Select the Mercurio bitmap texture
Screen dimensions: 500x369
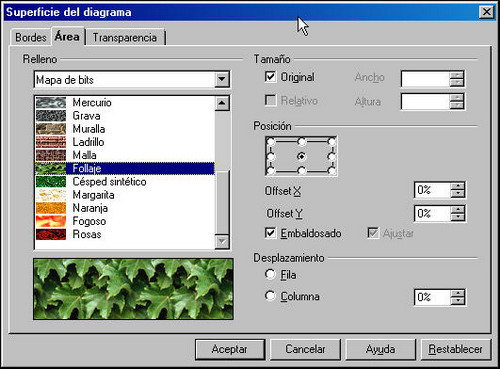125,102
